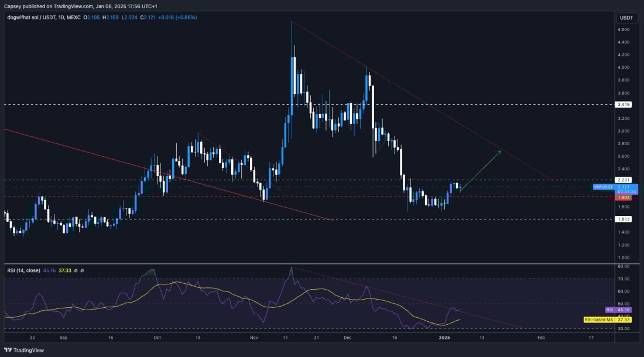This screenshot has width=644, height=357.
Task: Click the +0.018 (+0.86%) change value
Action: (x=179, y=18)
